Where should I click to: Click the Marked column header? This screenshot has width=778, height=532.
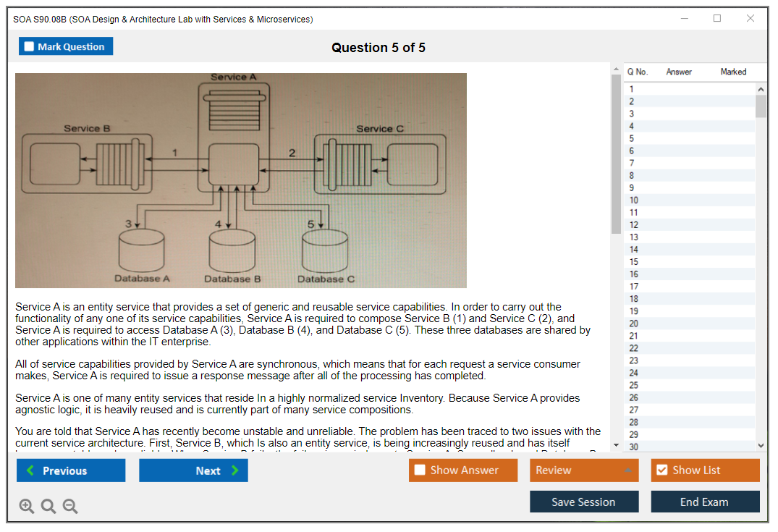pos(733,72)
